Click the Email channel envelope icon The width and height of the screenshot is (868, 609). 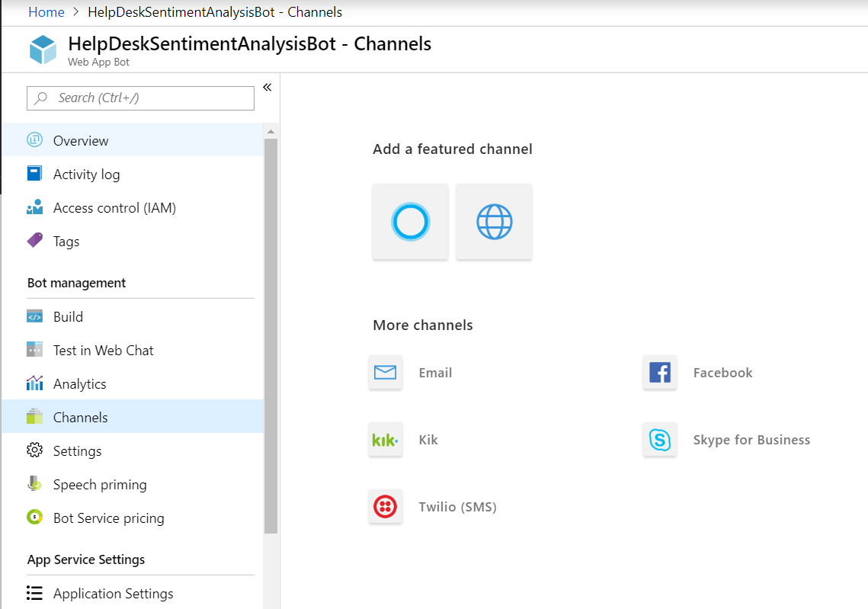(386, 373)
